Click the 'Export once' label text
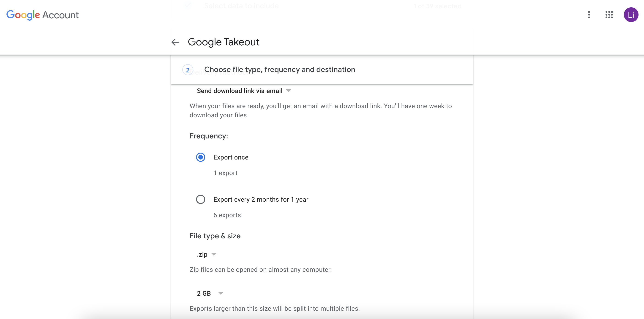The image size is (644, 319). tap(231, 157)
